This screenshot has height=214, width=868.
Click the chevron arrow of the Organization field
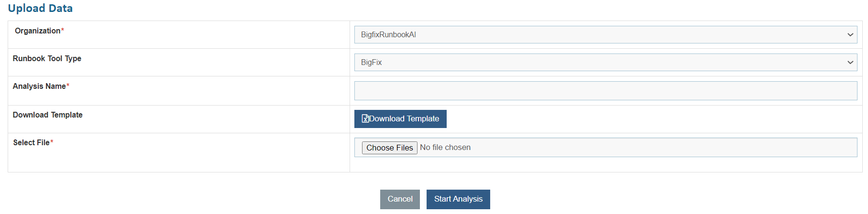click(850, 35)
